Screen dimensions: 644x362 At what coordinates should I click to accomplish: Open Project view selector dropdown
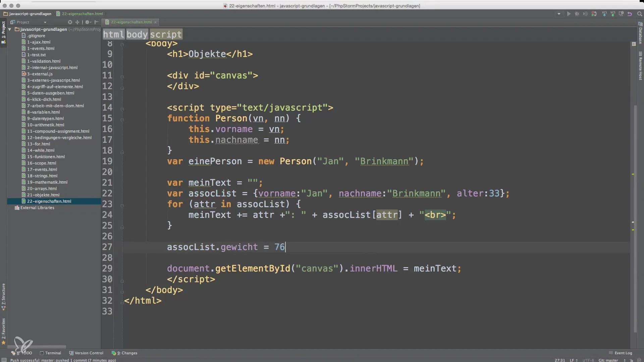tap(29, 22)
